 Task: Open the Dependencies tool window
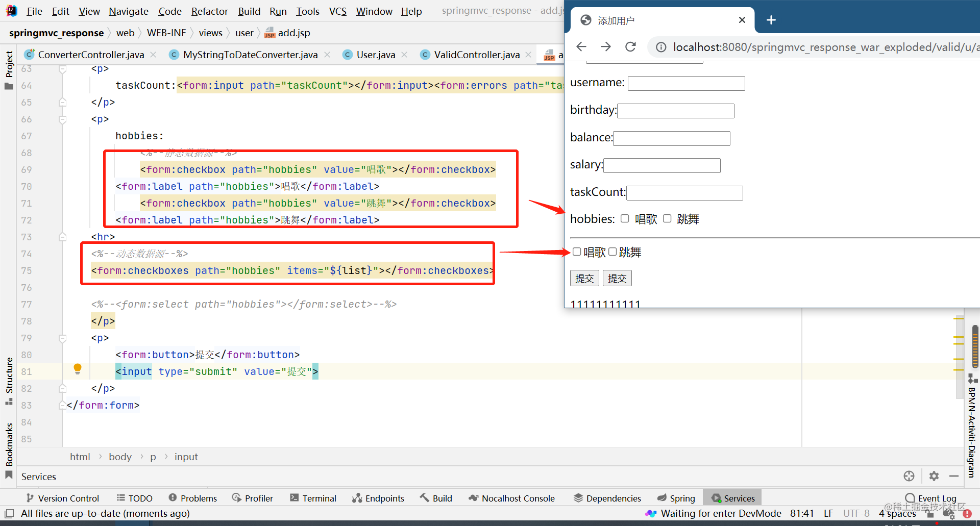[x=607, y=498]
